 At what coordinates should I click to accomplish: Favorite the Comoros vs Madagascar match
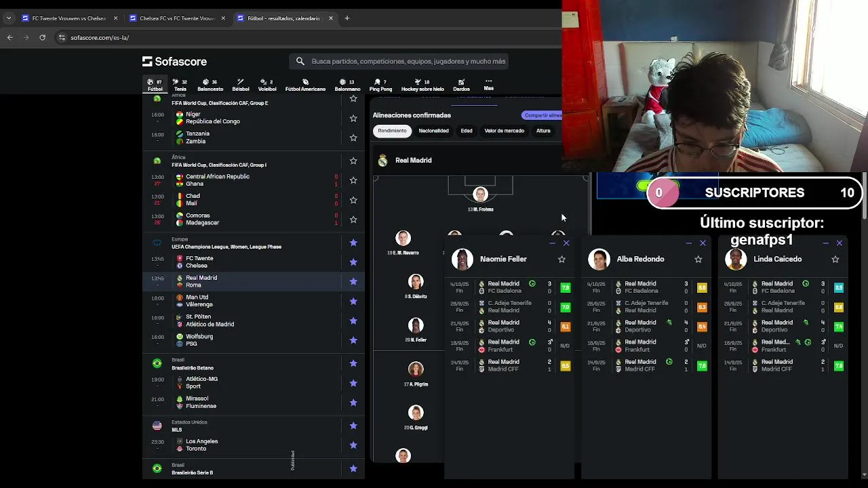click(353, 220)
